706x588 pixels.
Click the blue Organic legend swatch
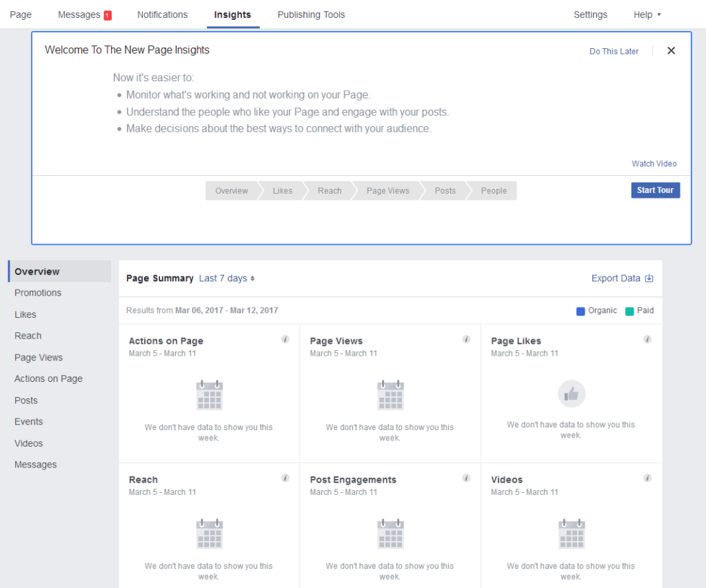click(581, 311)
